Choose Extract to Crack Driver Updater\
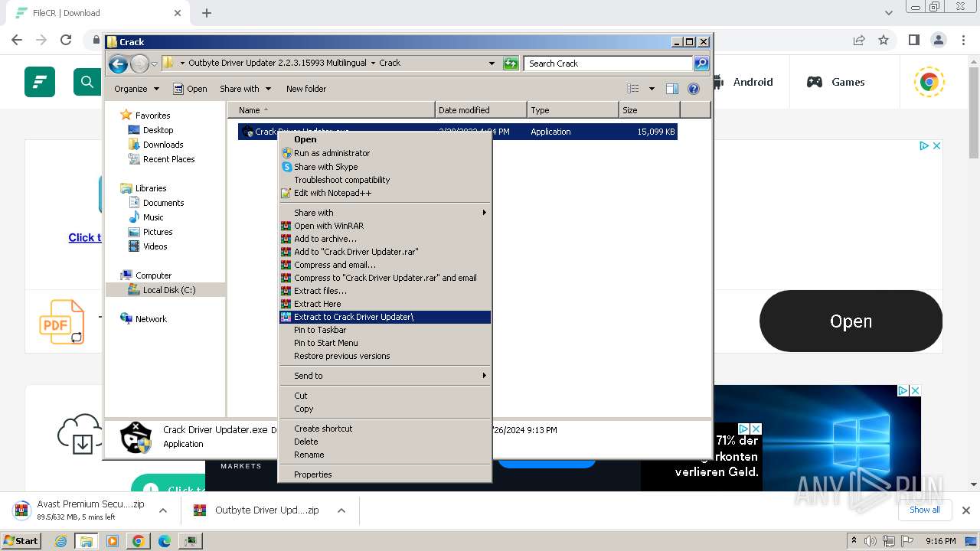This screenshot has height=551, width=980. point(385,317)
